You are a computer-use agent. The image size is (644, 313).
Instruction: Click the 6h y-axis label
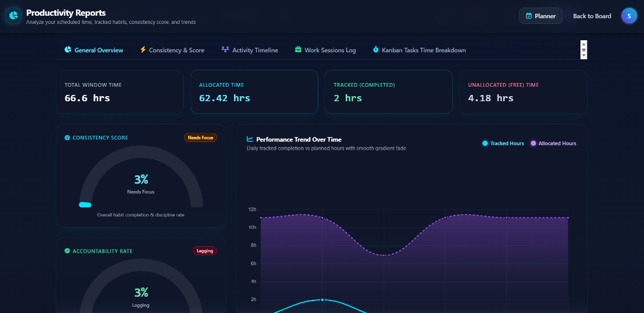pos(253,263)
